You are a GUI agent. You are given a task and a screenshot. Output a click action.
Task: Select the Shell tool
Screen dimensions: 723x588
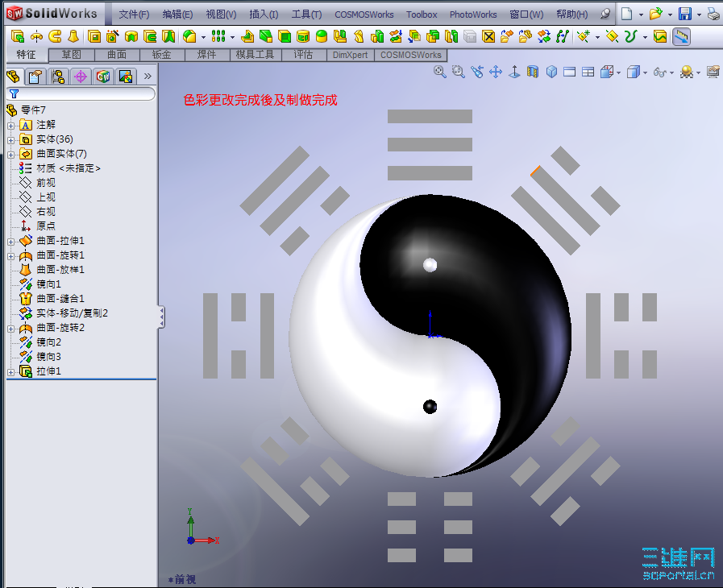pos(285,36)
